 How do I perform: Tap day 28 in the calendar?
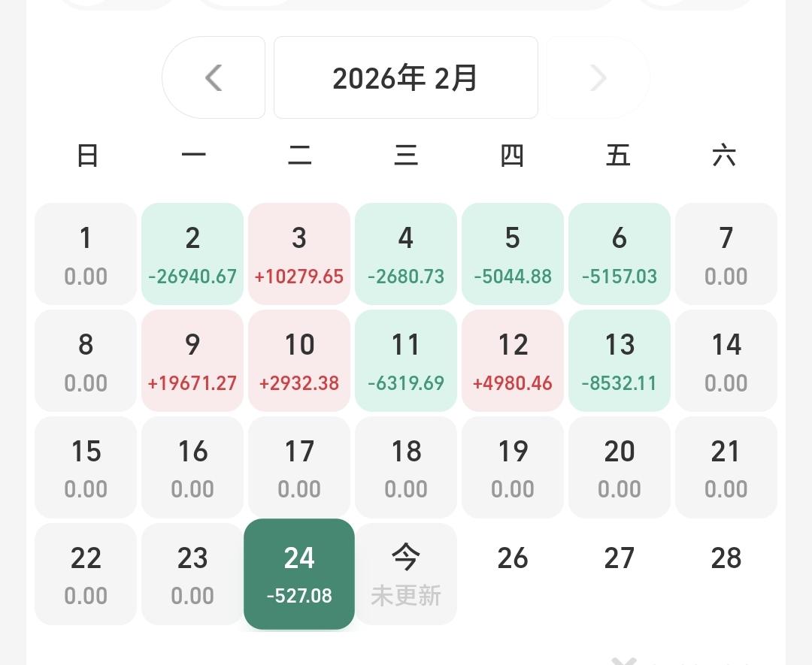(726, 558)
